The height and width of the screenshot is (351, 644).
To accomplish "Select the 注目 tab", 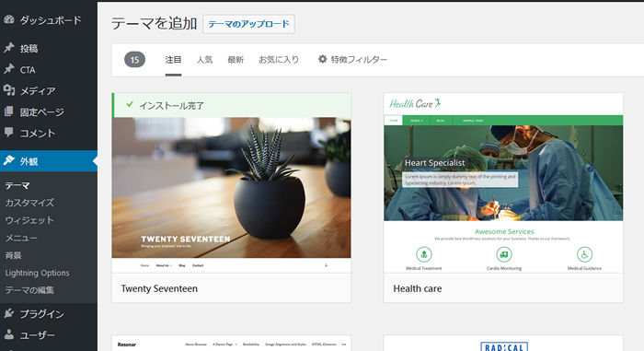I will point(173,60).
